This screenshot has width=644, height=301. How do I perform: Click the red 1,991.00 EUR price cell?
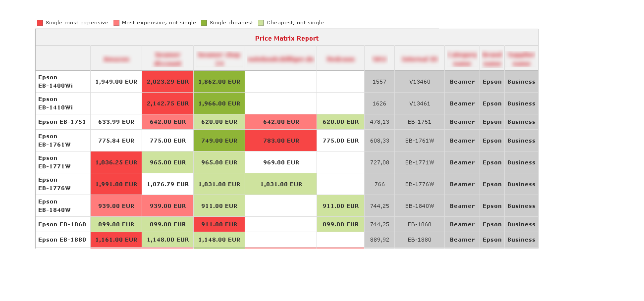point(116,184)
